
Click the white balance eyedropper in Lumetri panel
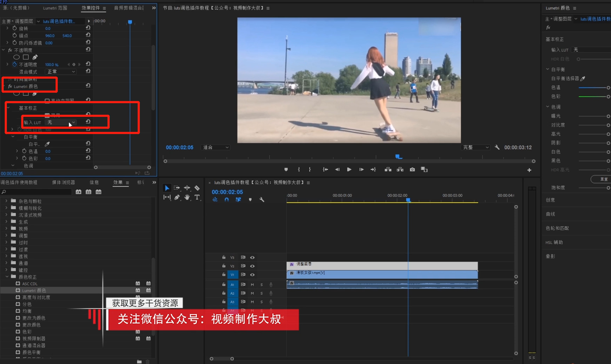tap(583, 78)
